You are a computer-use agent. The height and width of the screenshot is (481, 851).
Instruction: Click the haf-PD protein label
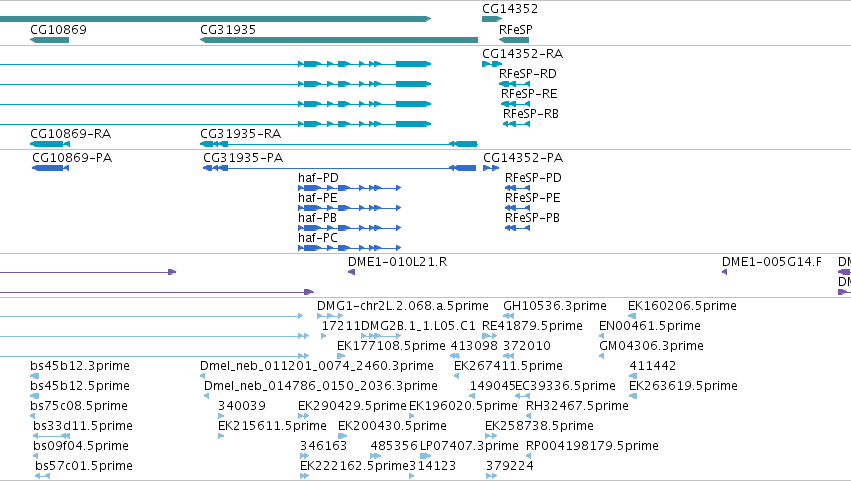pyautogui.click(x=318, y=178)
